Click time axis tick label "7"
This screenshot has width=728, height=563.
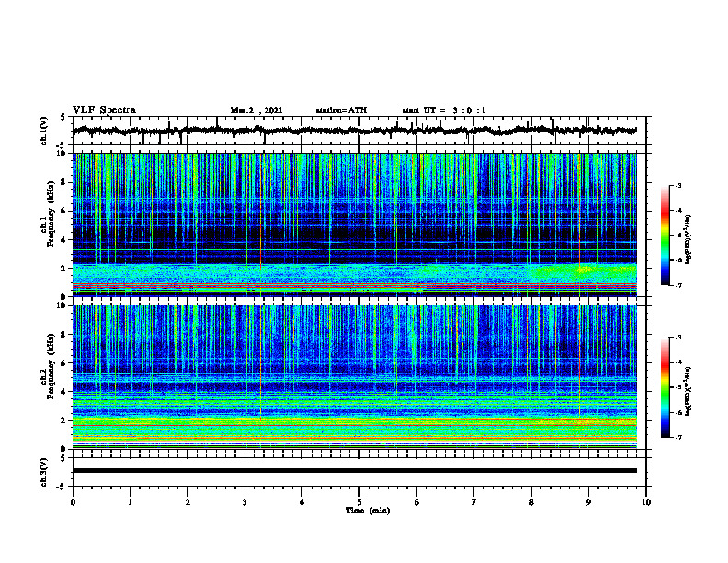pyautogui.click(x=473, y=502)
